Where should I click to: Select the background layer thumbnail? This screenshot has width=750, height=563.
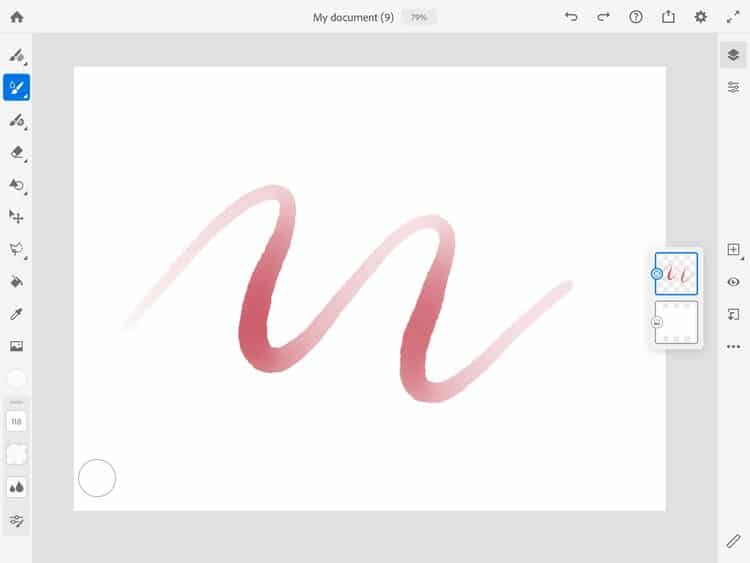coord(676,322)
